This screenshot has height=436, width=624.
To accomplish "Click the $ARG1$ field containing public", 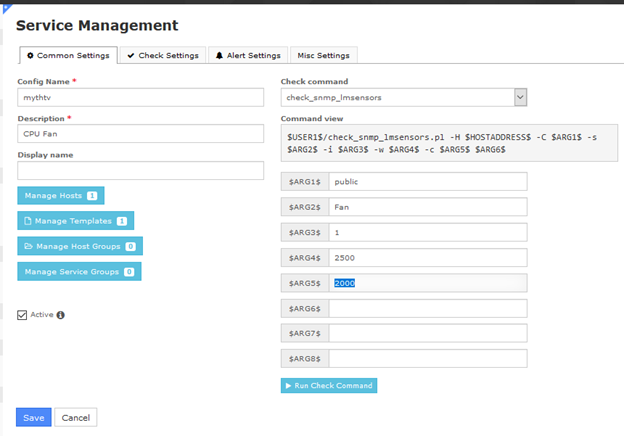I will [427, 181].
